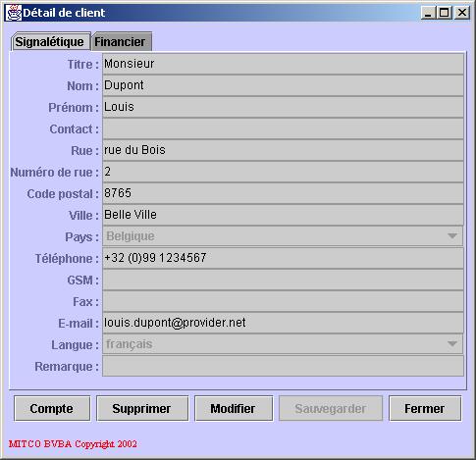Open the Compte button
The image size is (476, 460).
52,408
